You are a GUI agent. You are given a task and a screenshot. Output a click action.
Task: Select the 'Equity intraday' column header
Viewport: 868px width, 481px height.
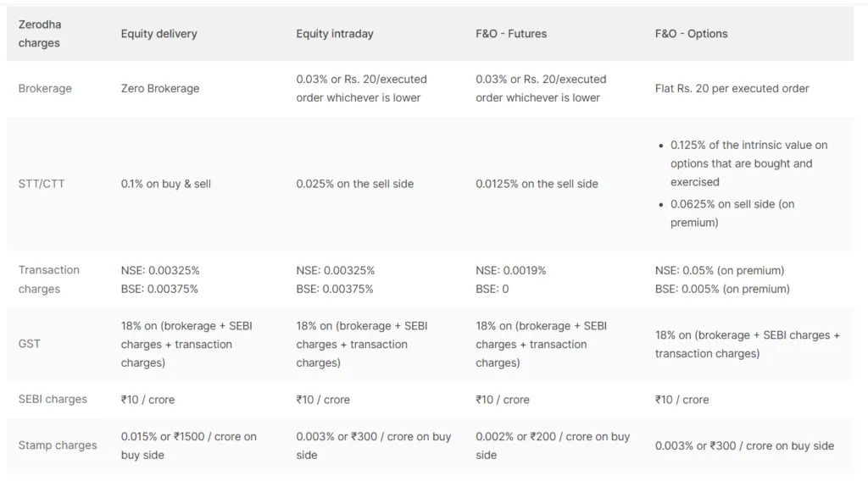334,34
